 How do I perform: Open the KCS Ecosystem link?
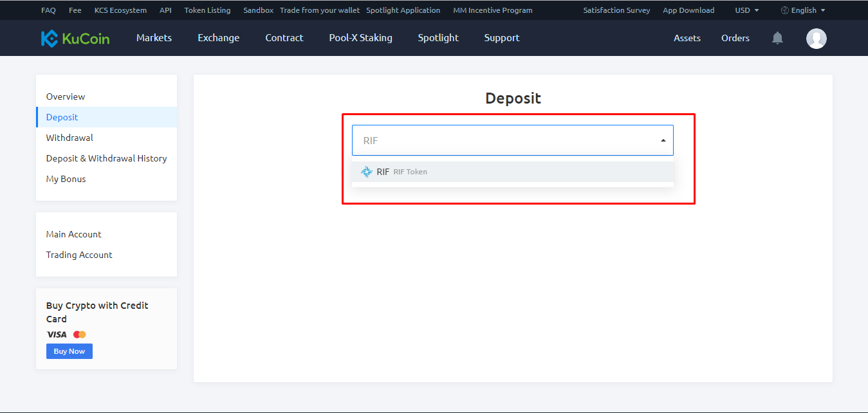coord(120,10)
